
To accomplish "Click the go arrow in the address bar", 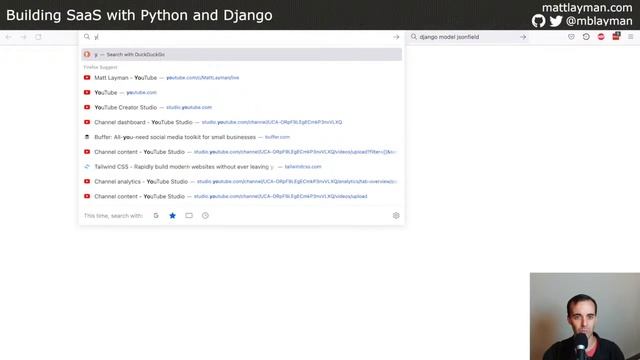I will [x=396, y=37].
